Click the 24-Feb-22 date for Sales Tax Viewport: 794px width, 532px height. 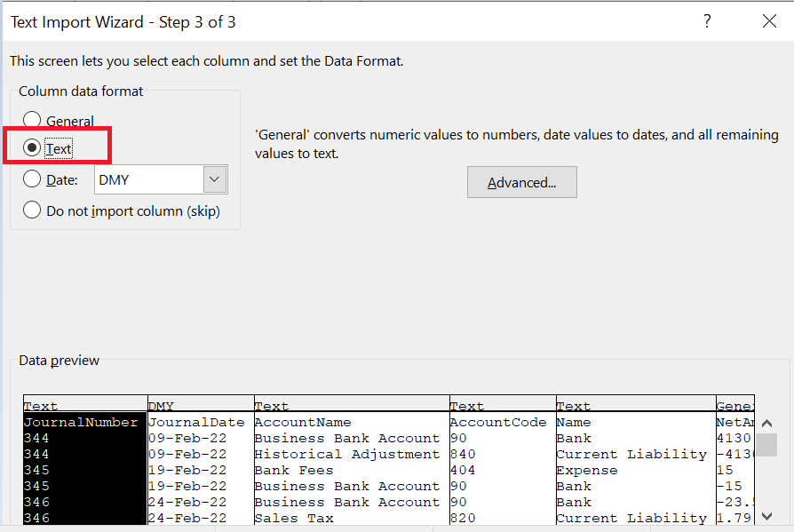(187, 518)
